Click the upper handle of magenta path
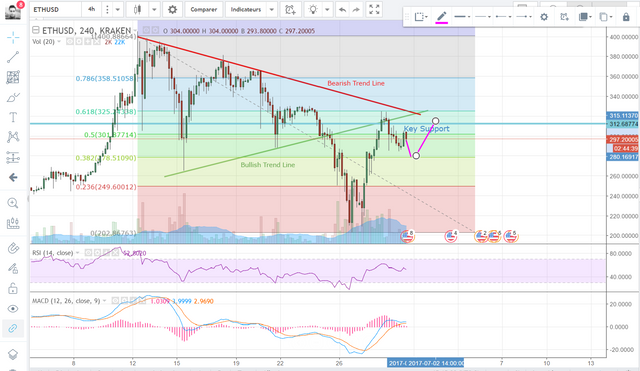Viewport: 640px width, 371px height. (x=436, y=121)
